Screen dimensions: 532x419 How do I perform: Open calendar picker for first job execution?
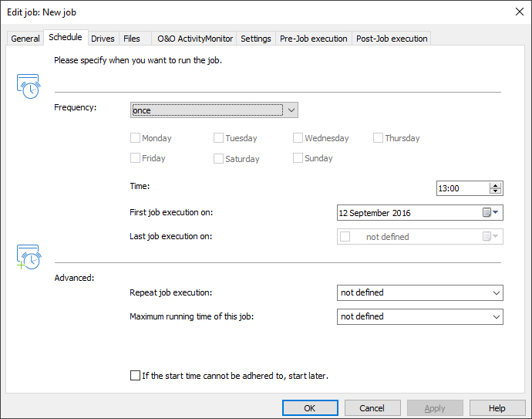coord(491,213)
